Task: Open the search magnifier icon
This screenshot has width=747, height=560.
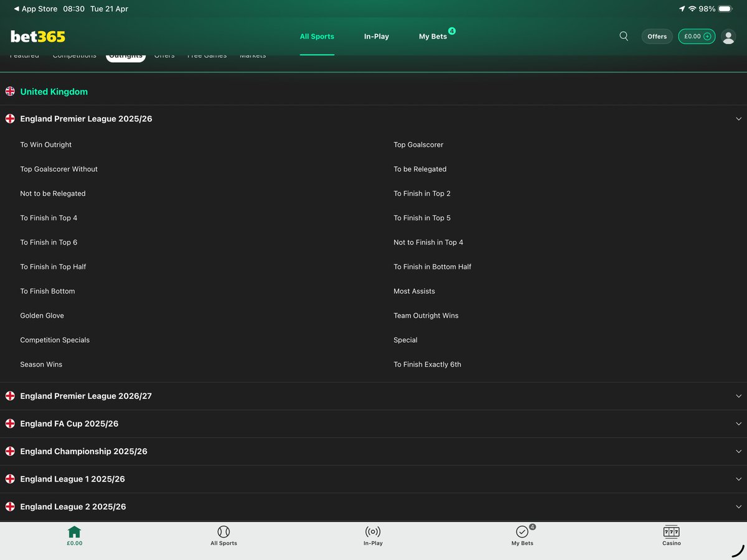Action: pos(624,36)
